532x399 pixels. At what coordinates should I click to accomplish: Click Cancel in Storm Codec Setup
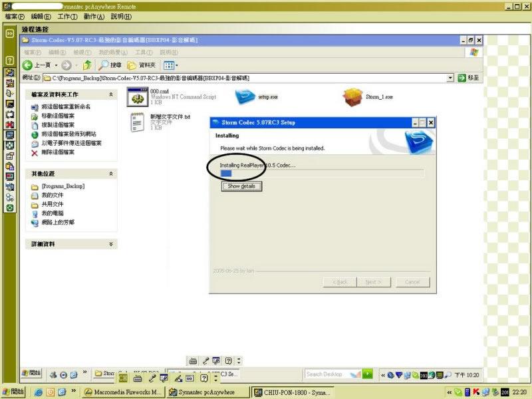tap(412, 282)
